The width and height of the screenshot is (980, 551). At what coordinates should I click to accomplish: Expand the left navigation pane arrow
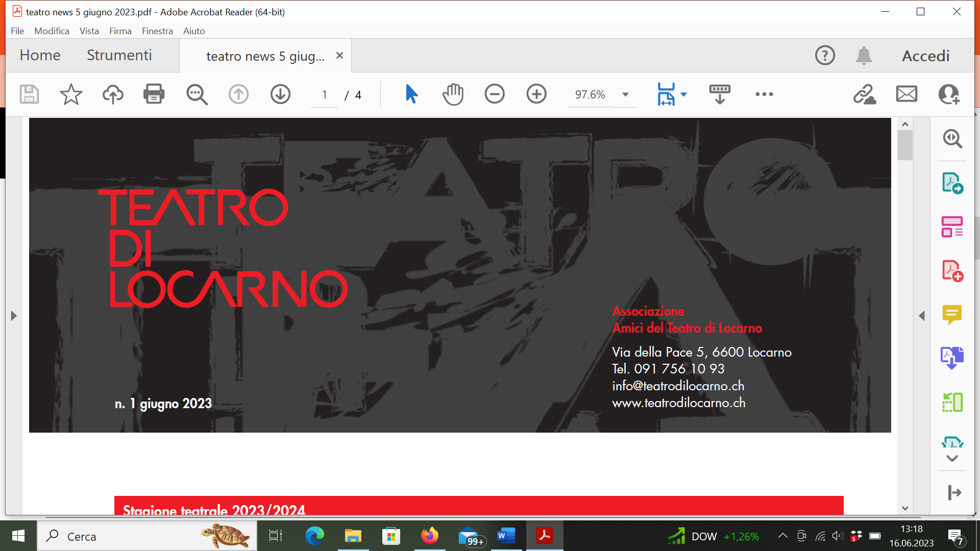tap(14, 316)
